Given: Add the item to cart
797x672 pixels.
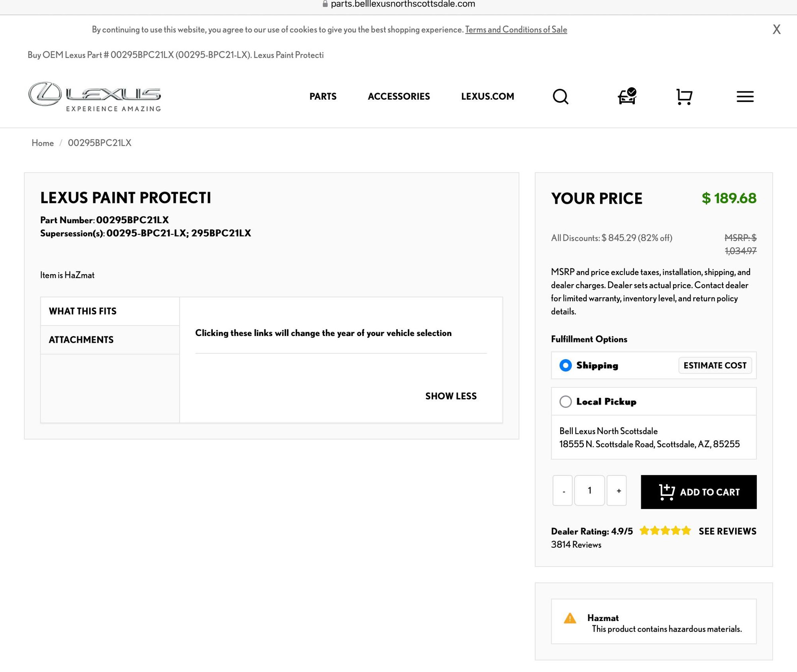Looking at the screenshot, I should pyautogui.click(x=699, y=492).
